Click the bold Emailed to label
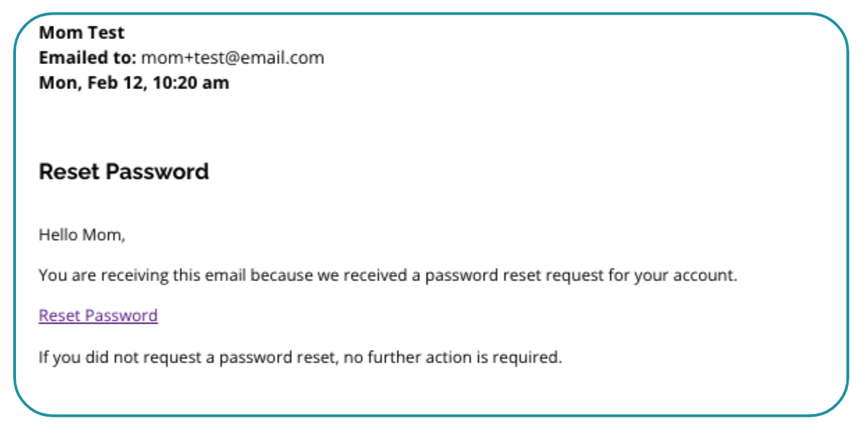868x437 pixels. (x=88, y=58)
